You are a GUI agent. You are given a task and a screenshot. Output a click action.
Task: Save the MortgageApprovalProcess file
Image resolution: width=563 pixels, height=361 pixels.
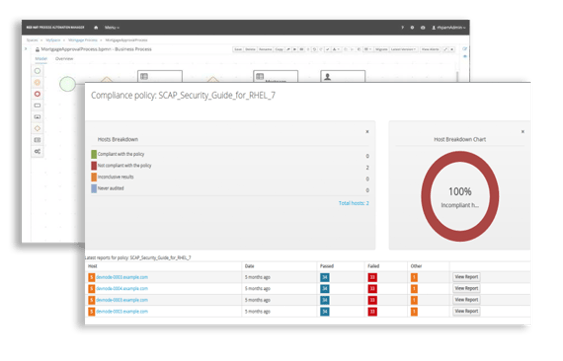click(x=238, y=49)
